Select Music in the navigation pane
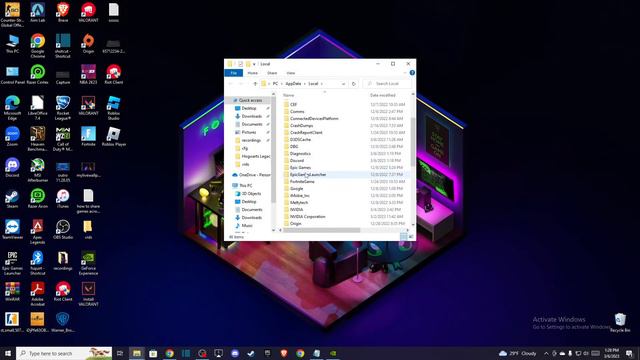 coord(247,226)
